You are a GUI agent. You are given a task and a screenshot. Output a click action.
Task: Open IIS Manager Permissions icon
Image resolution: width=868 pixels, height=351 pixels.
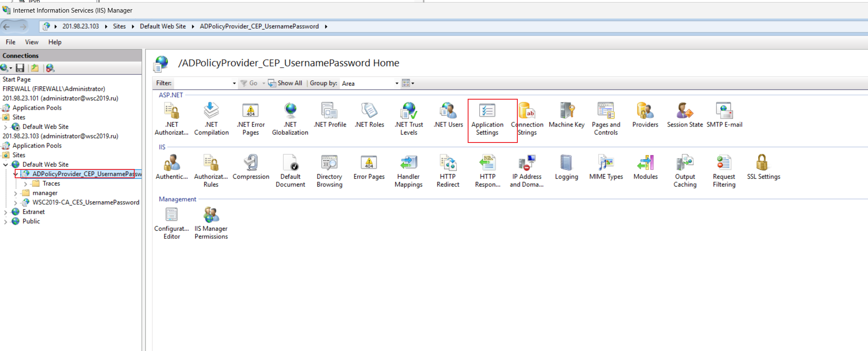(211, 223)
